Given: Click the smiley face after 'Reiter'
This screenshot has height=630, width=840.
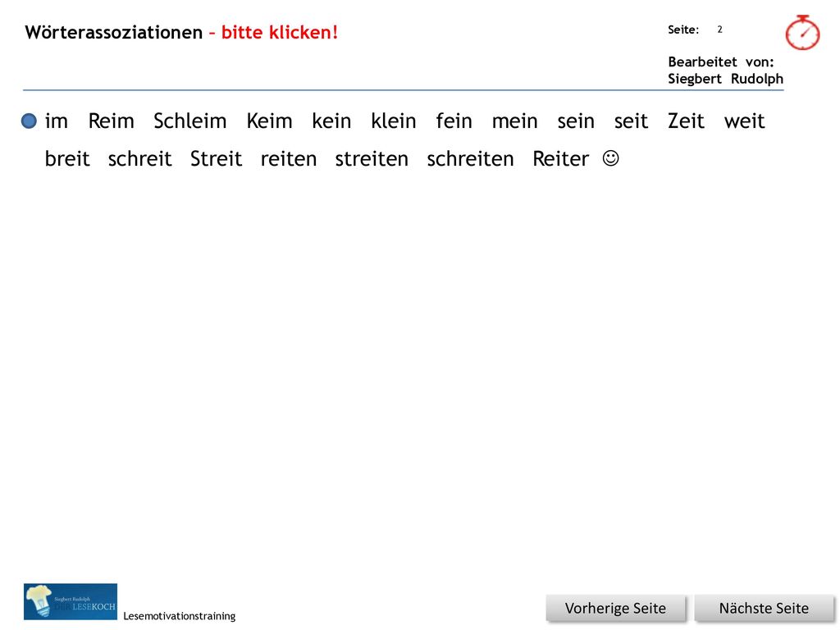Looking at the screenshot, I should tap(610, 158).
